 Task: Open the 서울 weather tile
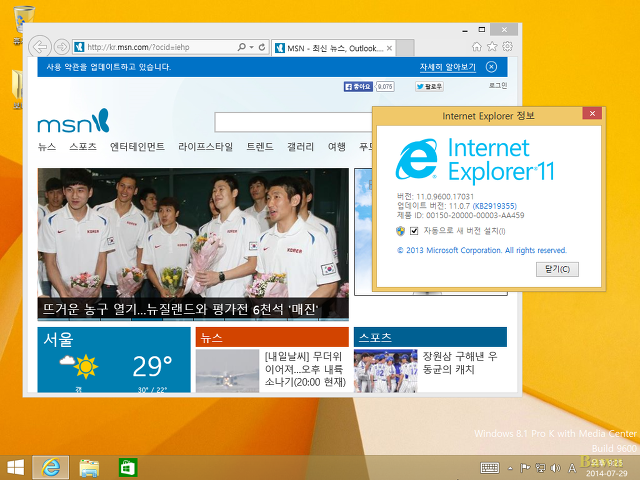pos(114,360)
